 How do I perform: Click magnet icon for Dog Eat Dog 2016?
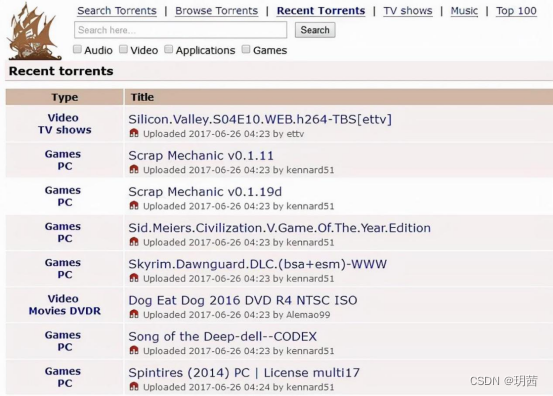coord(134,314)
